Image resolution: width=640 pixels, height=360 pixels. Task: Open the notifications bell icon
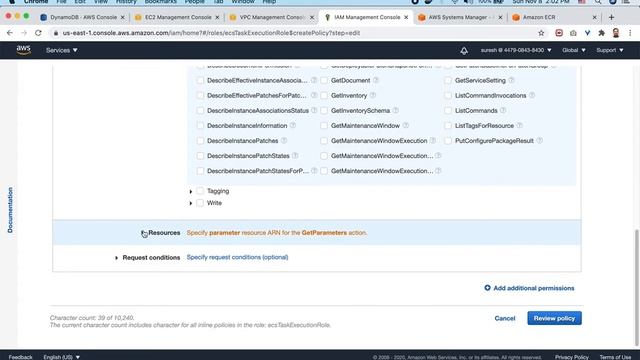pyautogui.click(x=464, y=50)
